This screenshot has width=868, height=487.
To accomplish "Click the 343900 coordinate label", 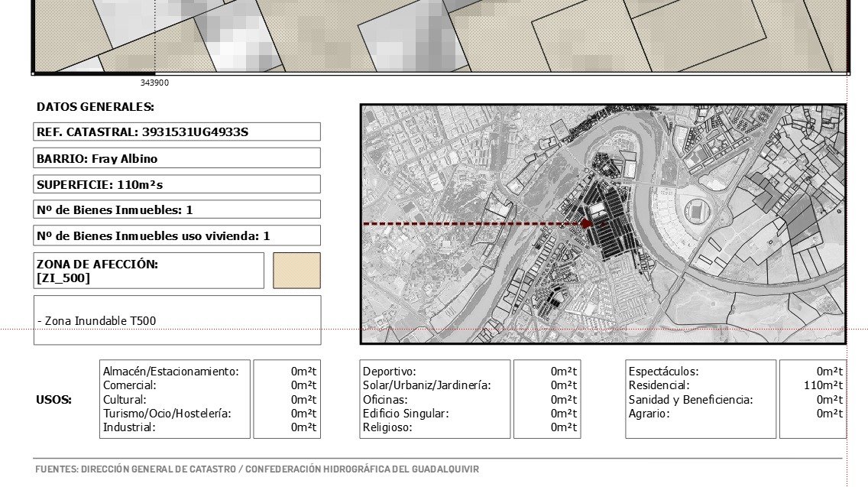I will click(x=154, y=83).
